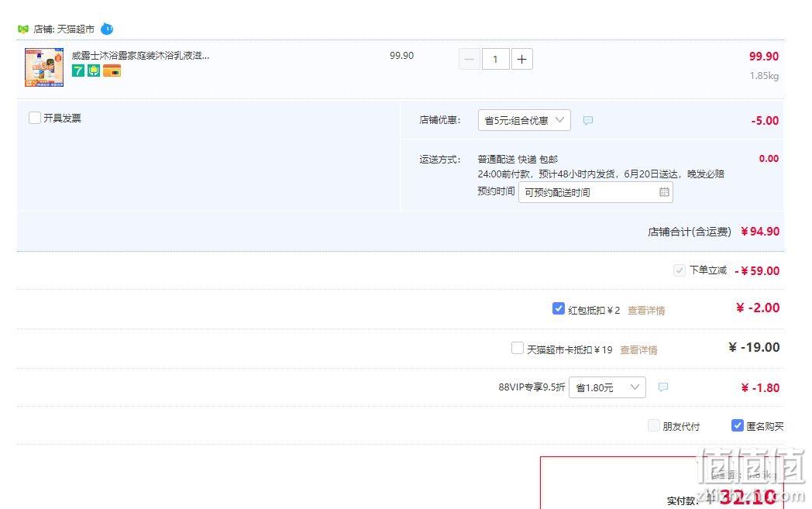Viewport: 812px width, 509px height.
Task: Open 查看详情 link beside 天猫超市卡抵扣
Action: coord(638,350)
